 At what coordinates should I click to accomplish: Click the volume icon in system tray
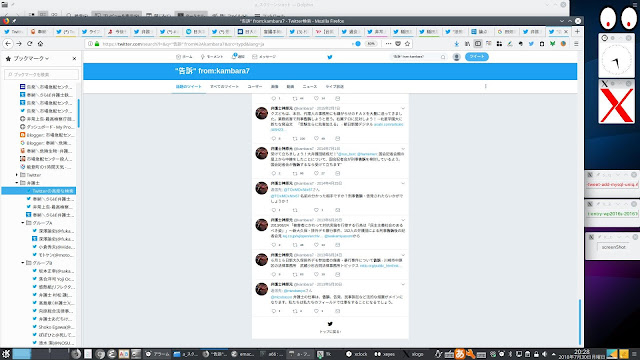coord(544,354)
